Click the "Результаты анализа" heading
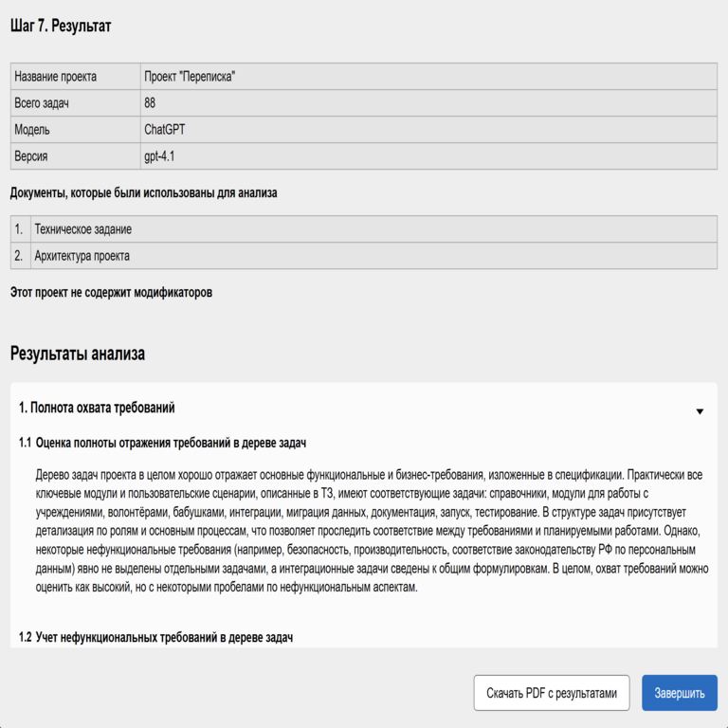 click(x=78, y=355)
